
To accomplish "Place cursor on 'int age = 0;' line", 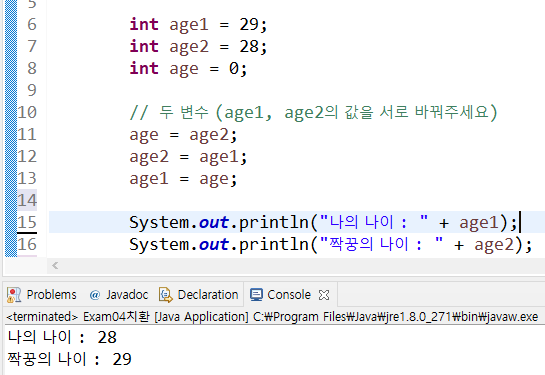I will [188, 68].
